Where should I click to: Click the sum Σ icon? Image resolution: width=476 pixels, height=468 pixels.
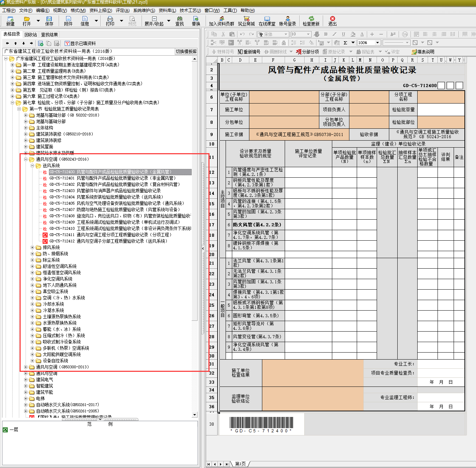345,43
